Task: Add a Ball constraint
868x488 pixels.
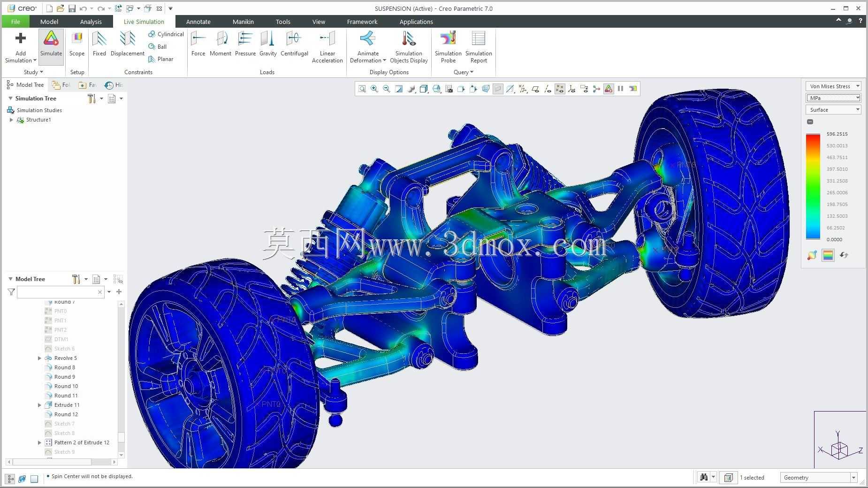Action: (158, 46)
